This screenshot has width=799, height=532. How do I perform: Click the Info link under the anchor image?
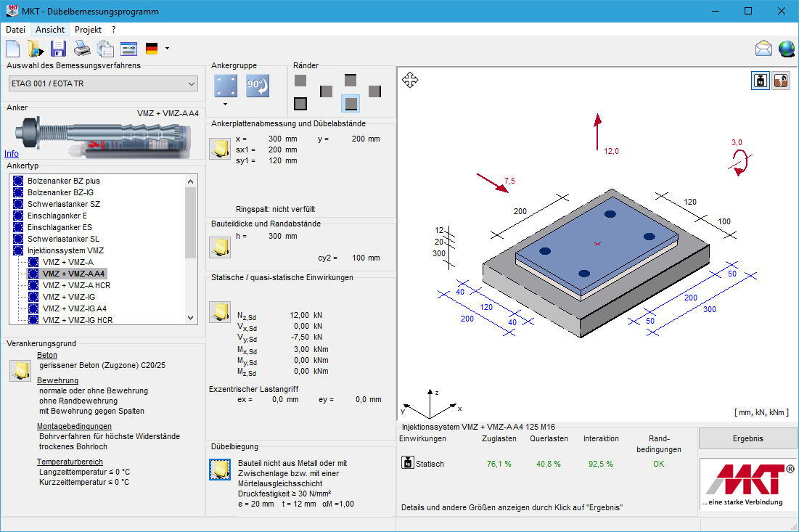12,153
